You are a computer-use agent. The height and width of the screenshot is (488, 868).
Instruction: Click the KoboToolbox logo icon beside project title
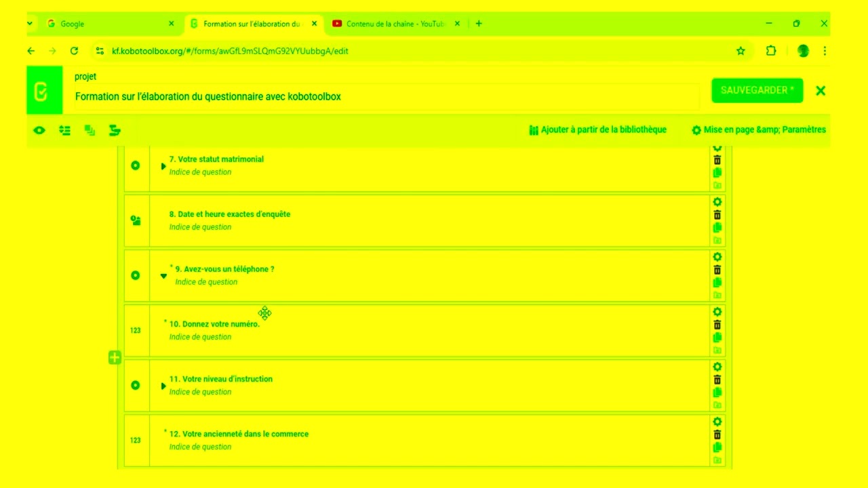(x=41, y=91)
